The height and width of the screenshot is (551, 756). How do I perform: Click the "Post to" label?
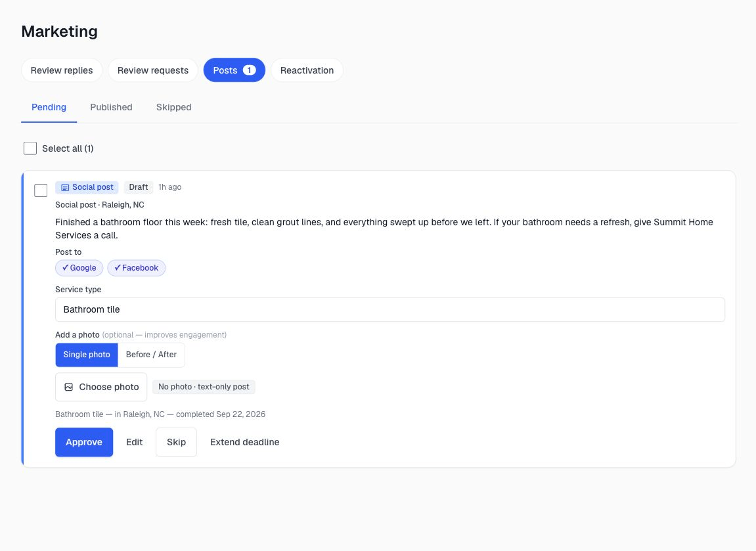click(x=68, y=252)
